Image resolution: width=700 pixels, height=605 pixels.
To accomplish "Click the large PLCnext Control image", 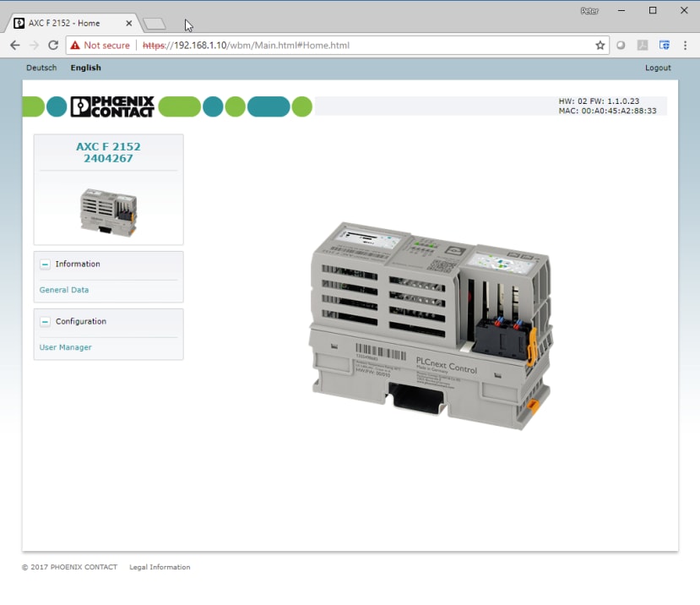I will [x=431, y=325].
